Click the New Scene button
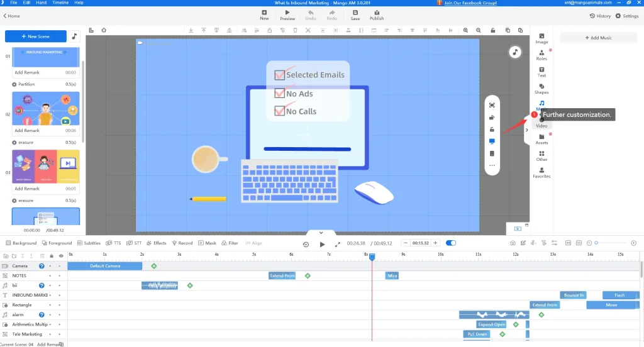The image size is (644, 347). tap(35, 36)
